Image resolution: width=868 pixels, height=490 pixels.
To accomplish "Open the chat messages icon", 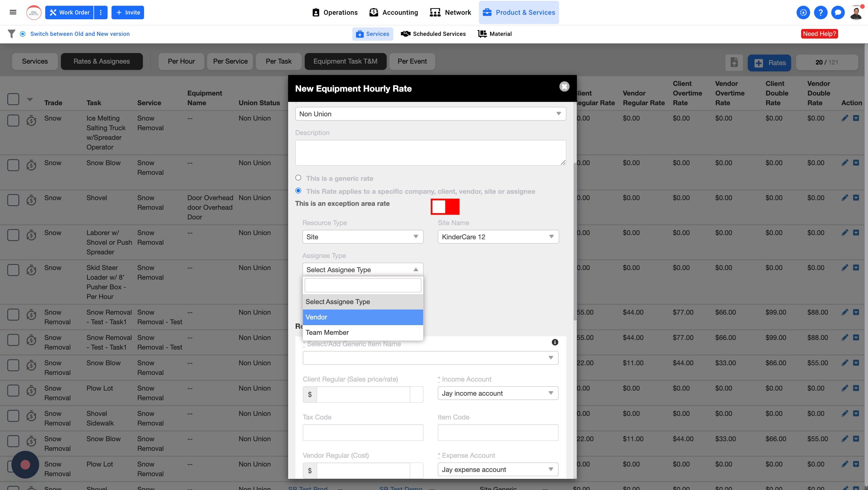I will coord(838,12).
